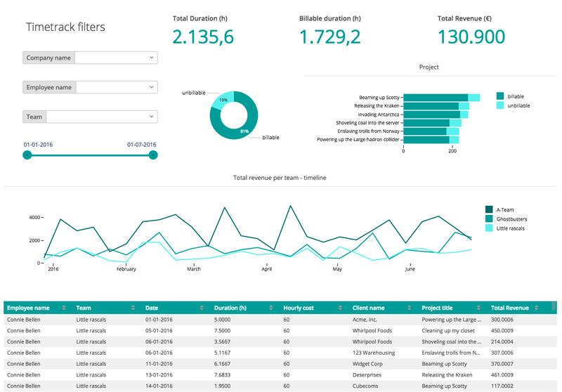Sort by Duration (h) using its sort icon
This screenshot has height=392, width=562.
pyautogui.click(x=271, y=308)
